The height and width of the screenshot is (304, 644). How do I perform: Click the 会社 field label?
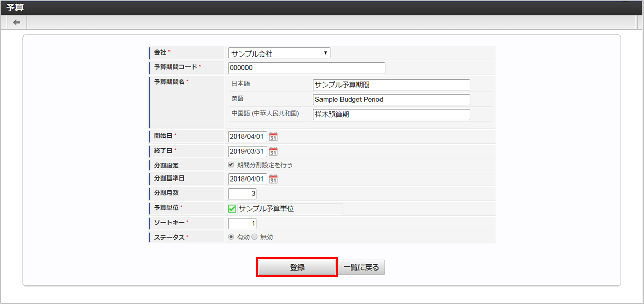coord(160,53)
